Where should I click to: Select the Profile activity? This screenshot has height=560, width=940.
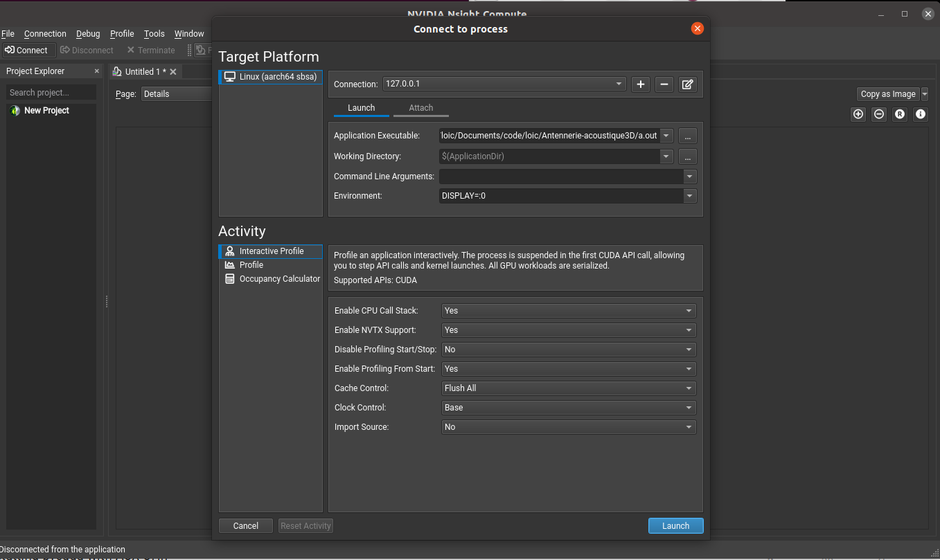pyautogui.click(x=251, y=265)
